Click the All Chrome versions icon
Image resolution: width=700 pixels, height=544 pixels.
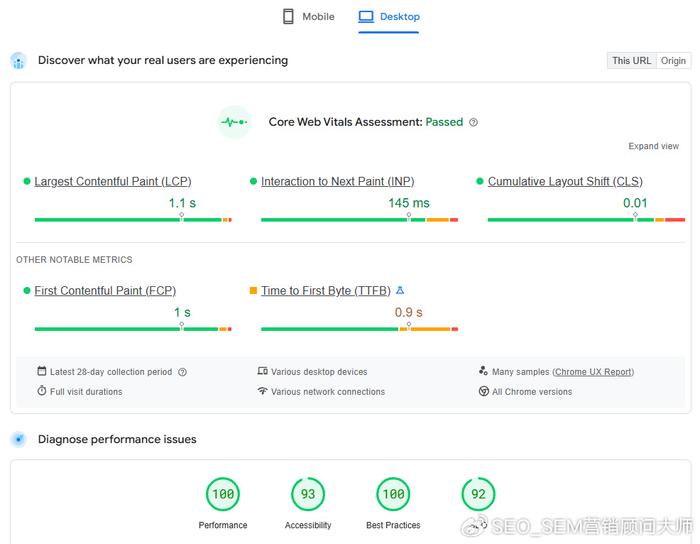[483, 391]
